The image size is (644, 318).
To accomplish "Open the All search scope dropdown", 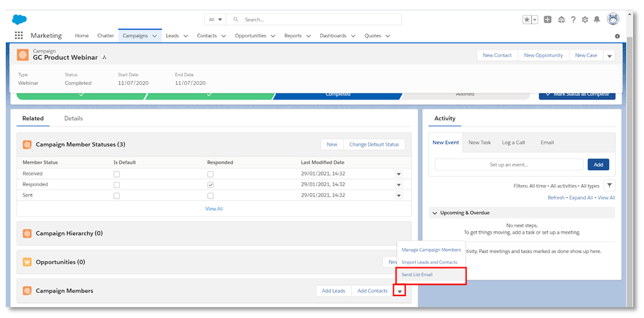I will pos(216,19).
